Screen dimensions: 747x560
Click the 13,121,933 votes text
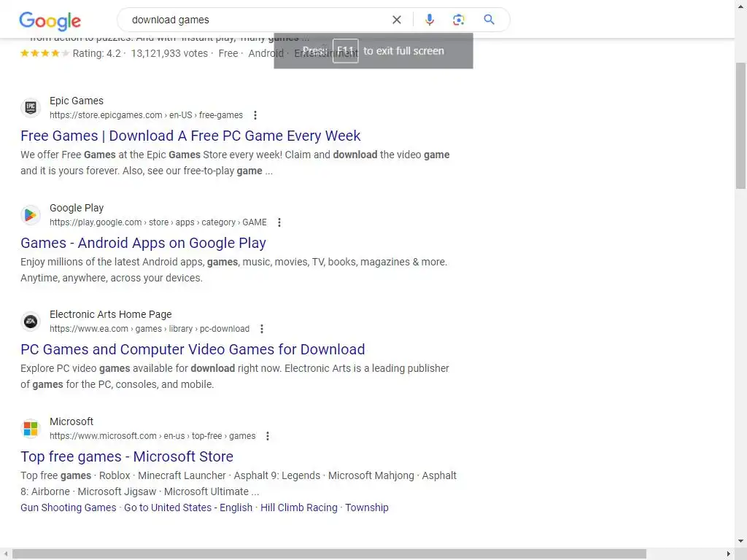tap(169, 53)
